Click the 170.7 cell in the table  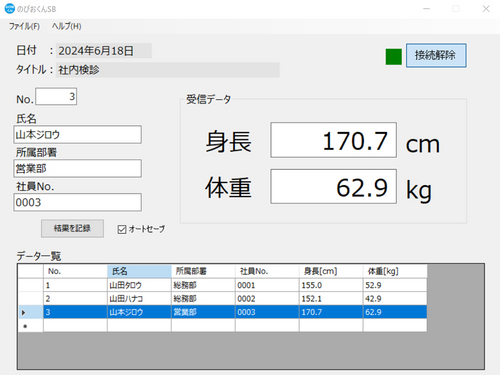coord(331,312)
